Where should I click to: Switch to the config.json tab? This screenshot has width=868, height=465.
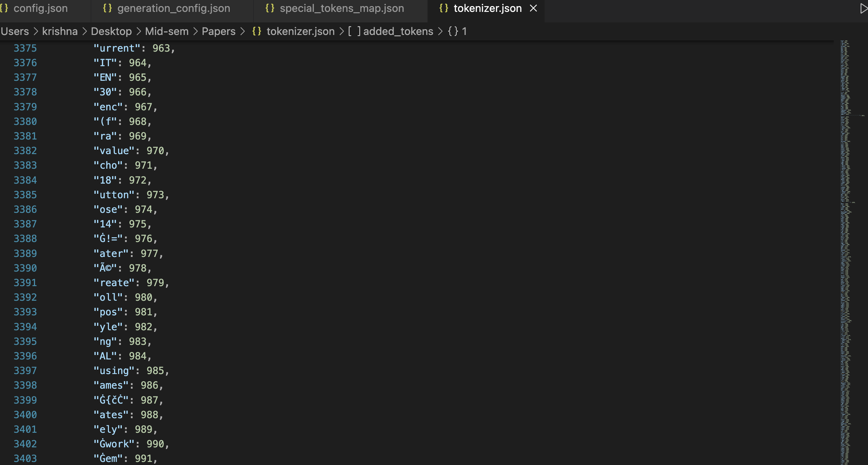click(x=41, y=8)
